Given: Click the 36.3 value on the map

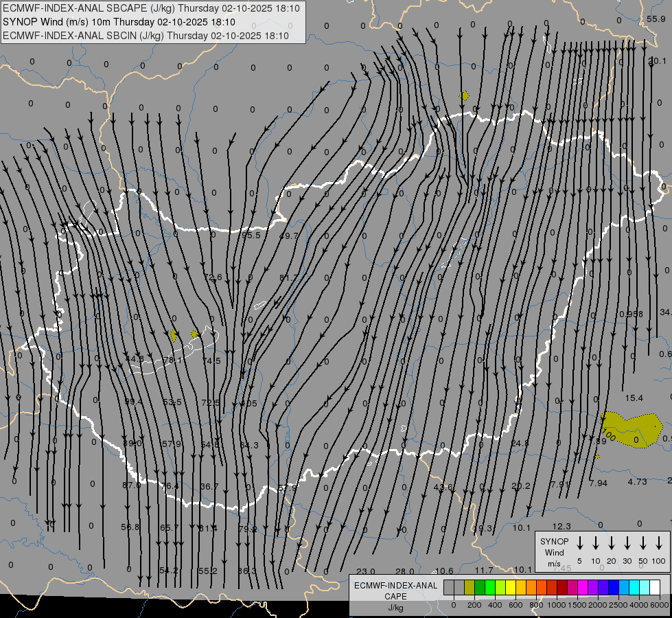Looking at the screenshot, I should 247,571.
